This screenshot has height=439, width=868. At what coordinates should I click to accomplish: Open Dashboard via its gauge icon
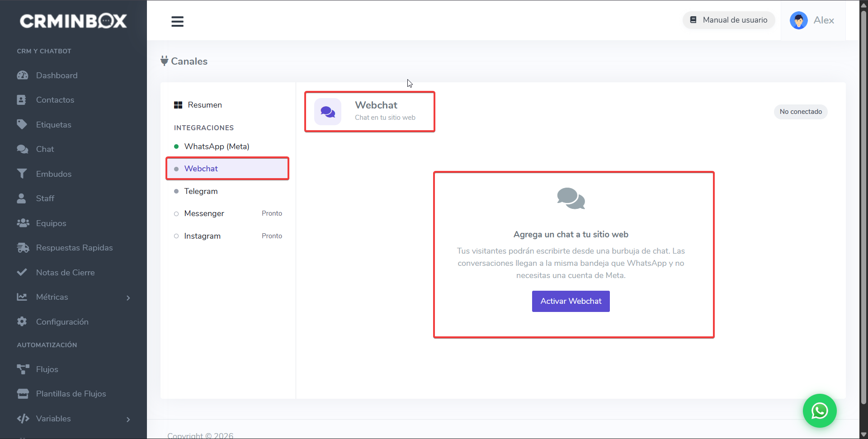pos(22,76)
